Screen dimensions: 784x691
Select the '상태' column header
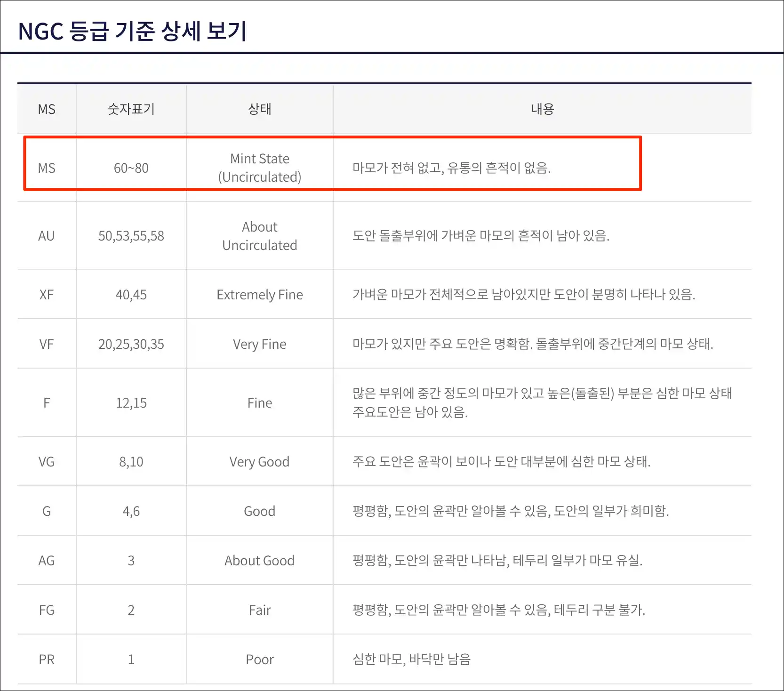tap(260, 109)
